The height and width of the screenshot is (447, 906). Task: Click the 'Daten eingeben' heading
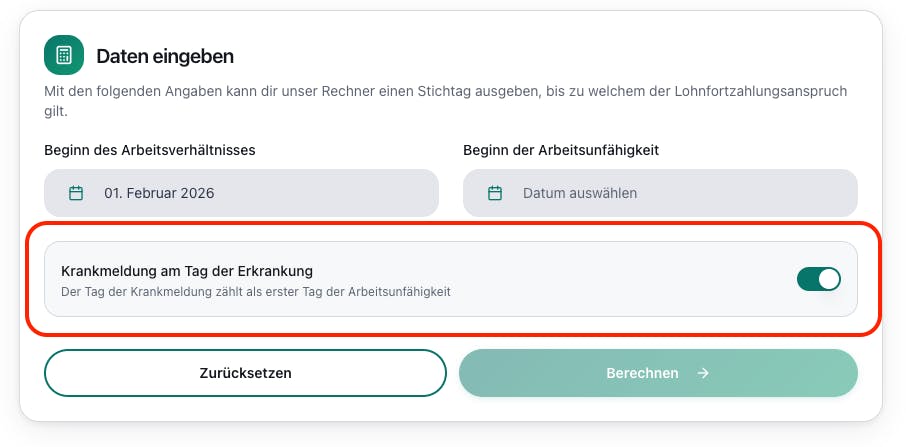click(x=165, y=56)
